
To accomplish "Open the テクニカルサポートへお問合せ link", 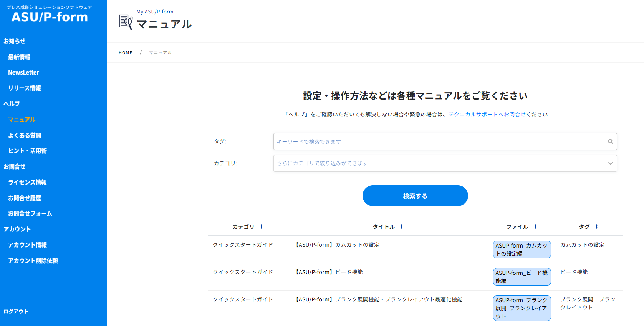I will pyautogui.click(x=487, y=115).
